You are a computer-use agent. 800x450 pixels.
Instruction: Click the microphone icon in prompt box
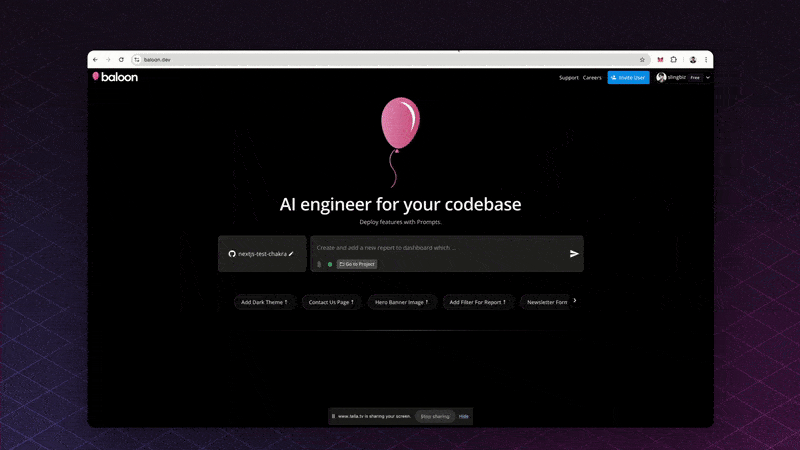click(x=319, y=264)
